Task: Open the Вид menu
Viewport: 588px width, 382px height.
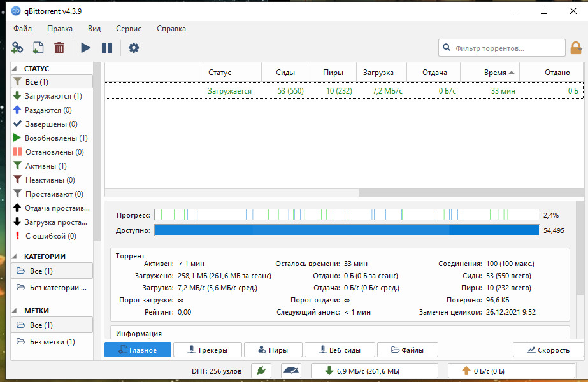Action: click(94, 29)
